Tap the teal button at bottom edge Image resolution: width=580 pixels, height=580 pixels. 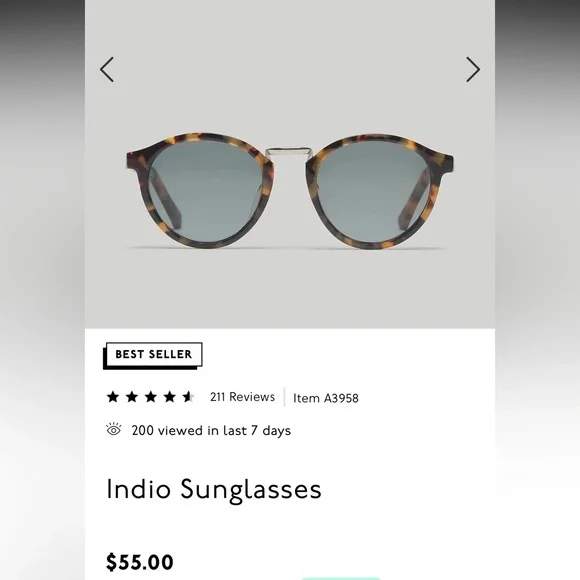(340, 578)
